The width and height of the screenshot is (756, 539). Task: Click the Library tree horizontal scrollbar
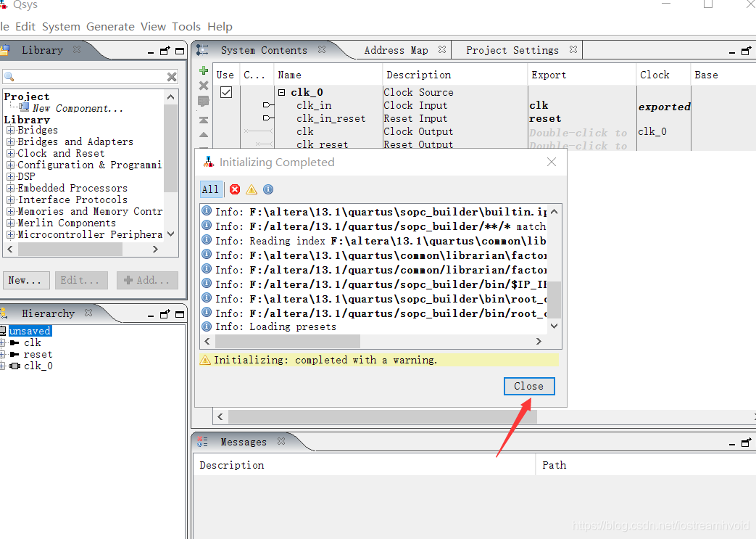pyautogui.click(x=70, y=249)
